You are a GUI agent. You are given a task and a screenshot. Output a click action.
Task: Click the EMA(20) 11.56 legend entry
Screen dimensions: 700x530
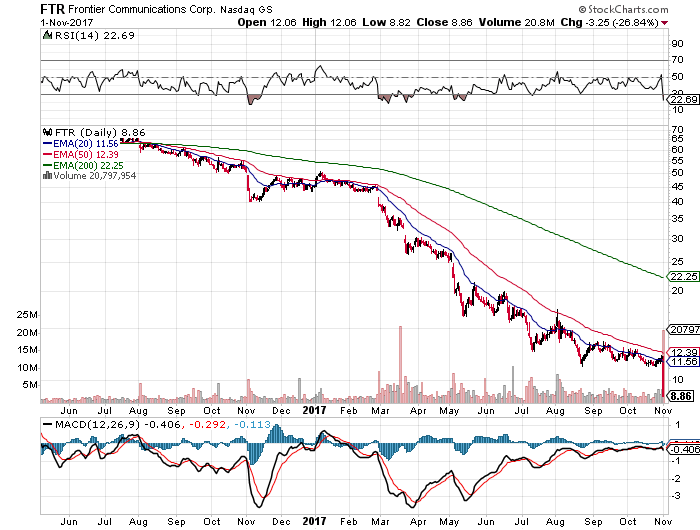(81, 143)
